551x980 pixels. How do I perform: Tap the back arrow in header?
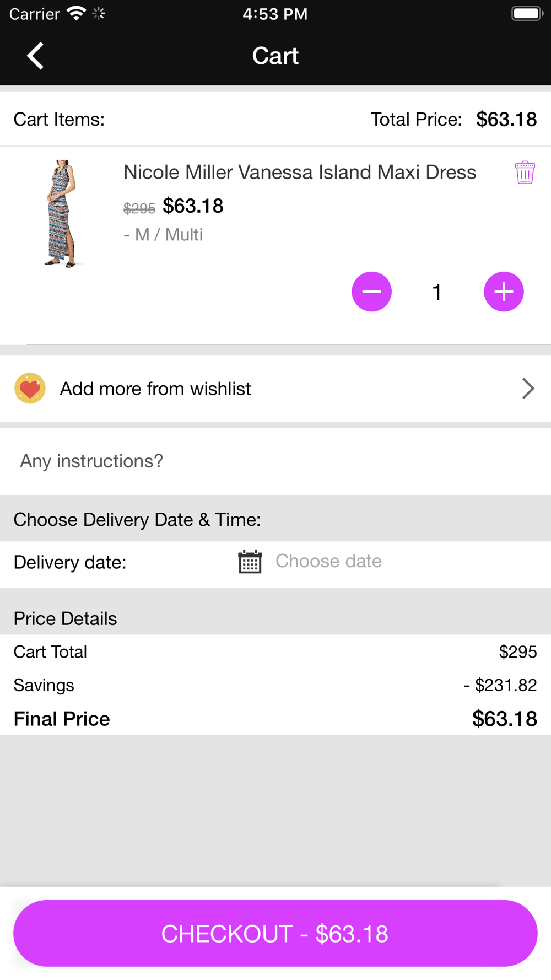pyautogui.click(x=35, y=56)
